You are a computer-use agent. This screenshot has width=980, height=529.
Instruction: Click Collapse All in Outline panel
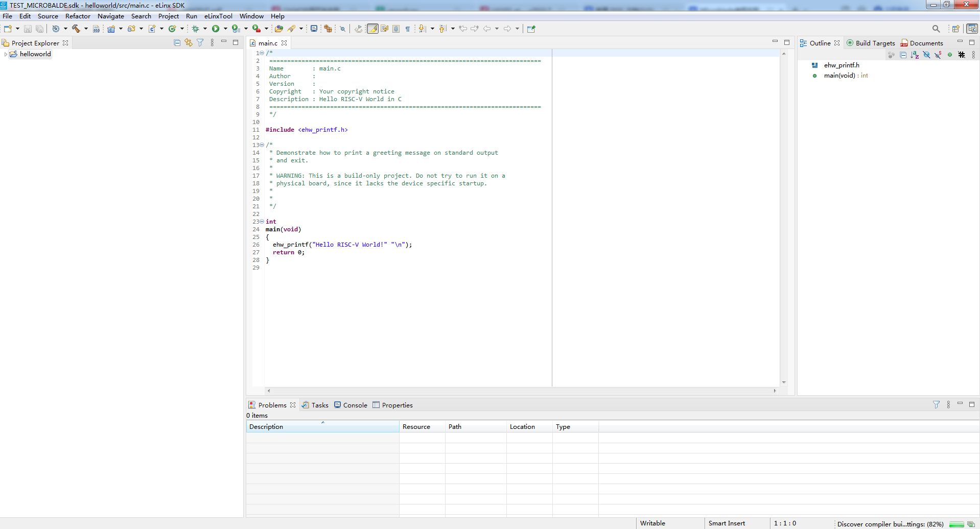[903, 55]
